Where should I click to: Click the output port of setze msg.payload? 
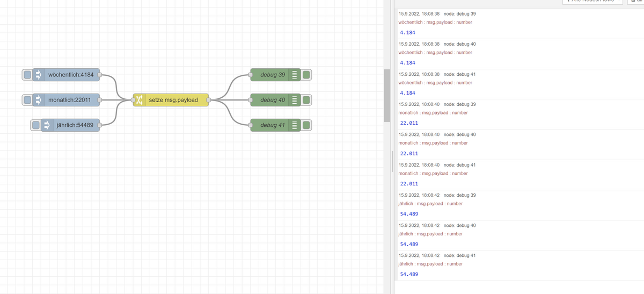pos(209,100)
